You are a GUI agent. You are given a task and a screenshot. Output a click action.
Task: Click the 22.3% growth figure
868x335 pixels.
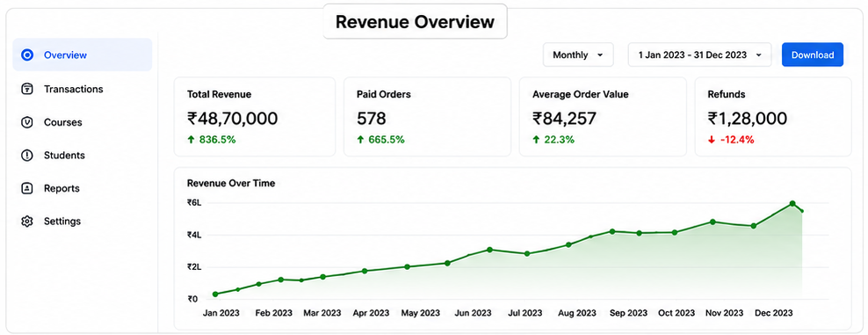tap(559, 140)
